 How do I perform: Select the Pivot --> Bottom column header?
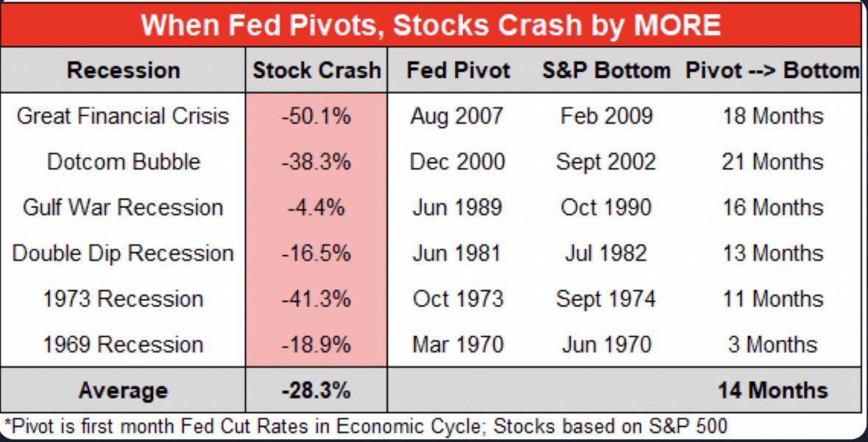pos(772,71)
